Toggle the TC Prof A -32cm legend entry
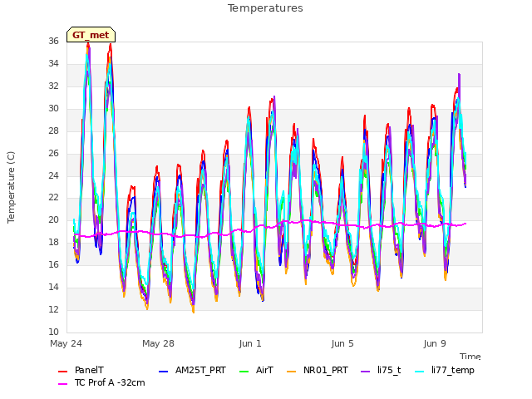The height and width of the screenshot is (399, 532). [101, 383]
